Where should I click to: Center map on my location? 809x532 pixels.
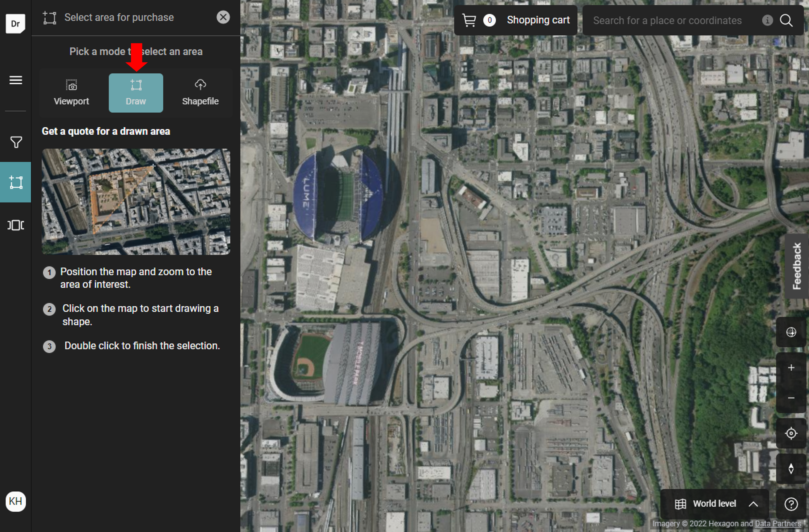[791, 433]
